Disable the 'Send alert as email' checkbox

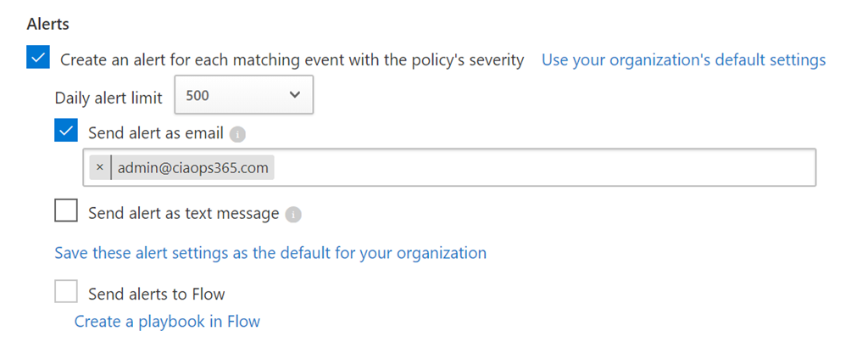(66, 132)
